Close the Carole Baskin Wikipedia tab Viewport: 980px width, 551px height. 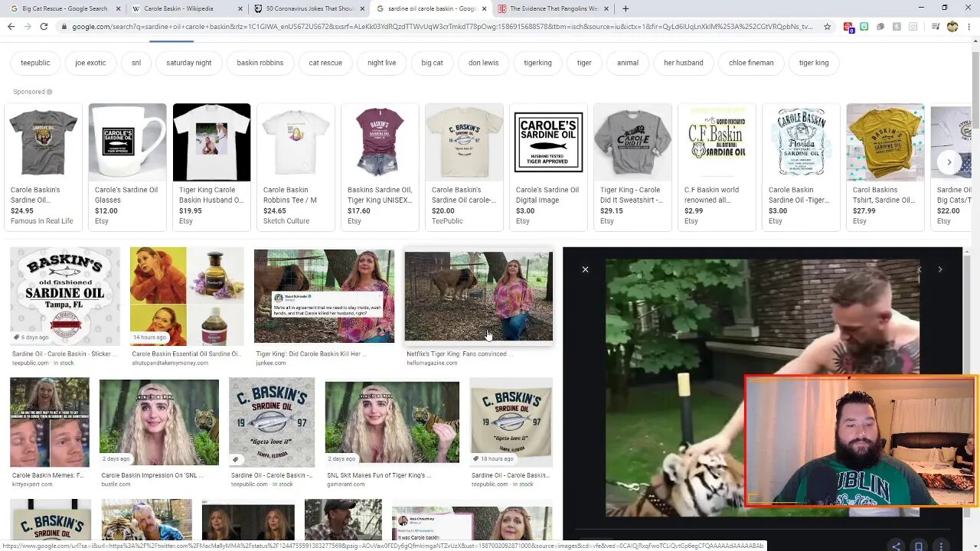pyautogui.click(x=240, y=8)
